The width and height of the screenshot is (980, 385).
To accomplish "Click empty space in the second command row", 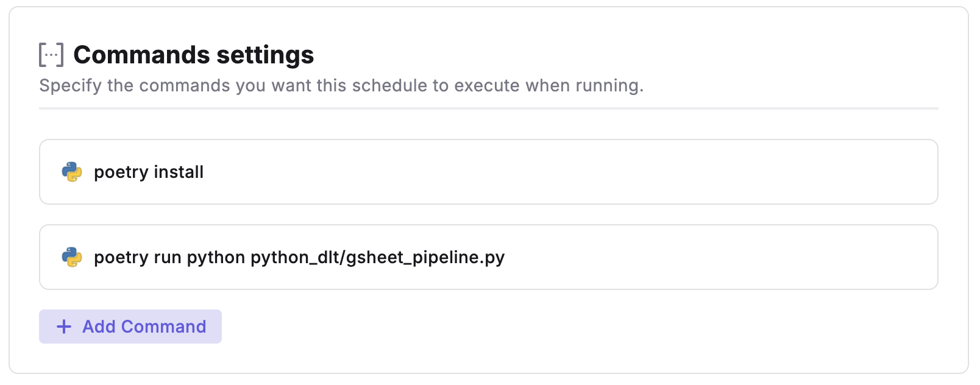I will coord(731,257).
